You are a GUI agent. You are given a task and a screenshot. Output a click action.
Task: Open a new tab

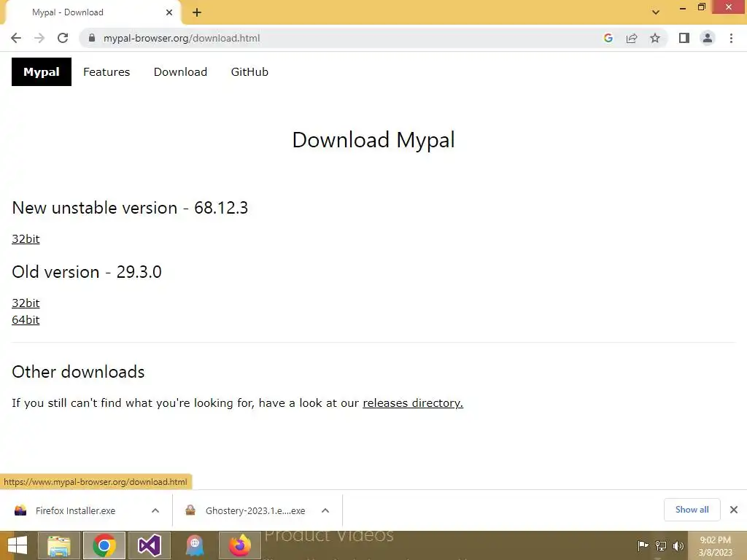point(197,13)
